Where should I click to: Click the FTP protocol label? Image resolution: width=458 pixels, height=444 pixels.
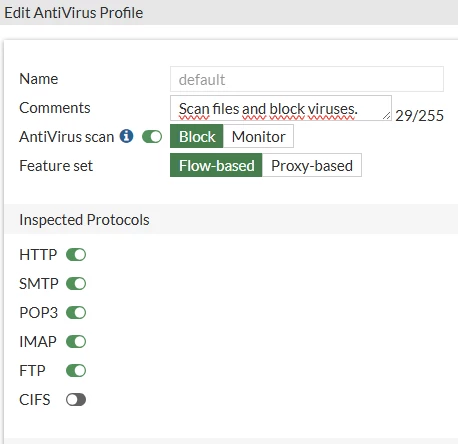[x=32, y=371]
